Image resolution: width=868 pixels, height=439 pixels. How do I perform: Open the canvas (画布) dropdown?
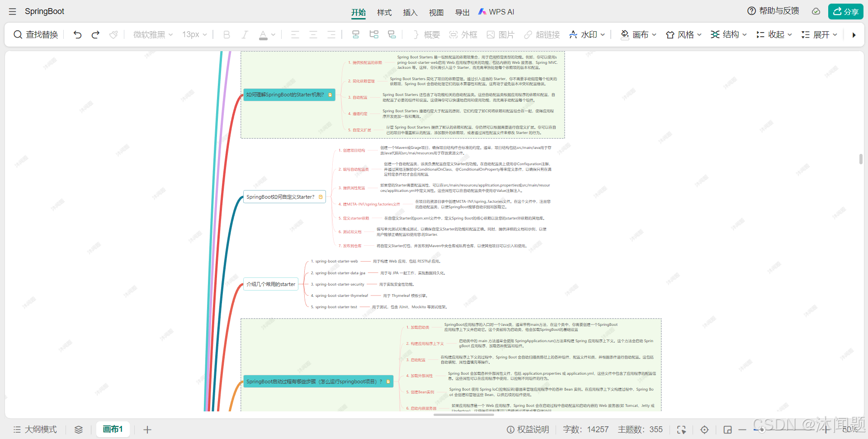(638, 34)
